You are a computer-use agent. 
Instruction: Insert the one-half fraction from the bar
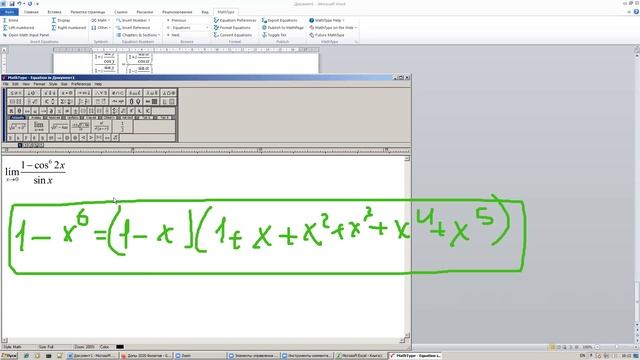tap(122, 126)
